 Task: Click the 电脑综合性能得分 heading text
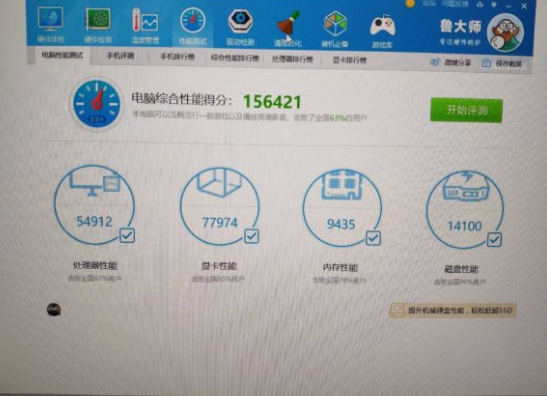tap(181, 99)
